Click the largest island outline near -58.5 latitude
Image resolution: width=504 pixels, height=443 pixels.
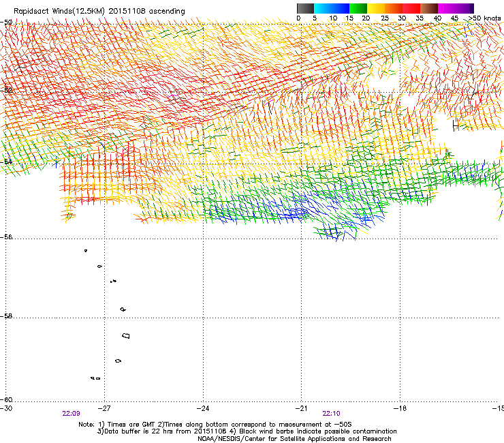coord(126,336)
